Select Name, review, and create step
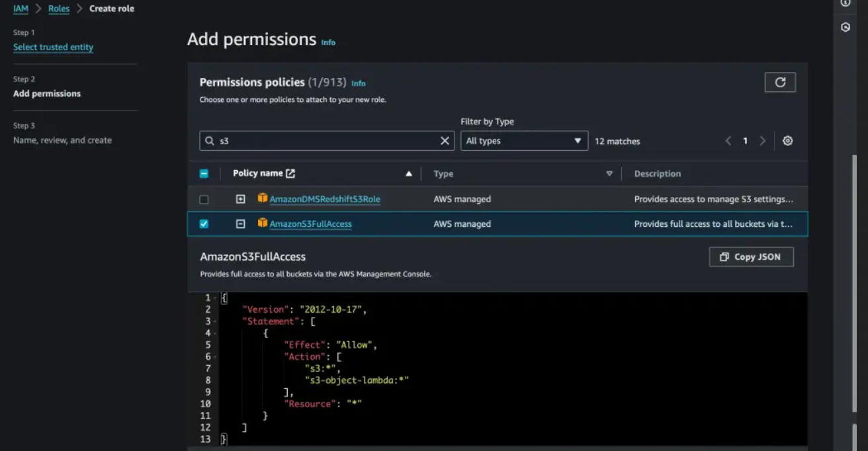 pyautogui.click(x=62, y=140)
